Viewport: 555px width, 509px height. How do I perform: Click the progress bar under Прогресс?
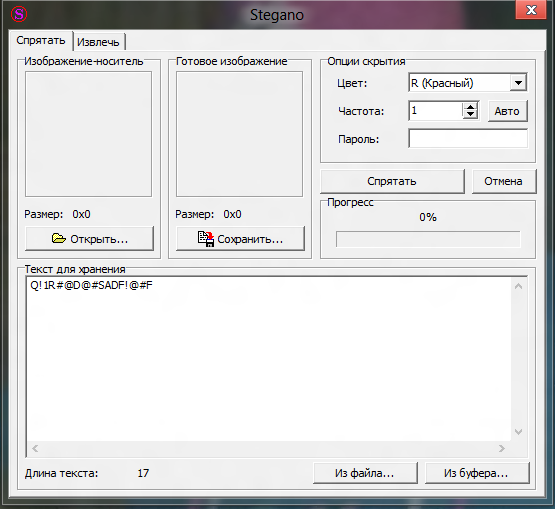pyautogui.click(x=428, y=239)
